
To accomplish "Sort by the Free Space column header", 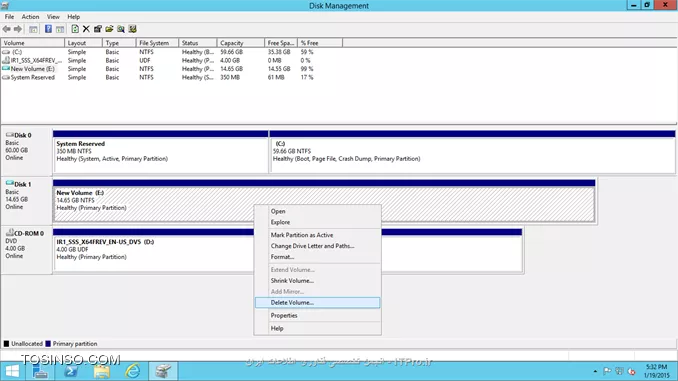I will click(x=281, y=43).
